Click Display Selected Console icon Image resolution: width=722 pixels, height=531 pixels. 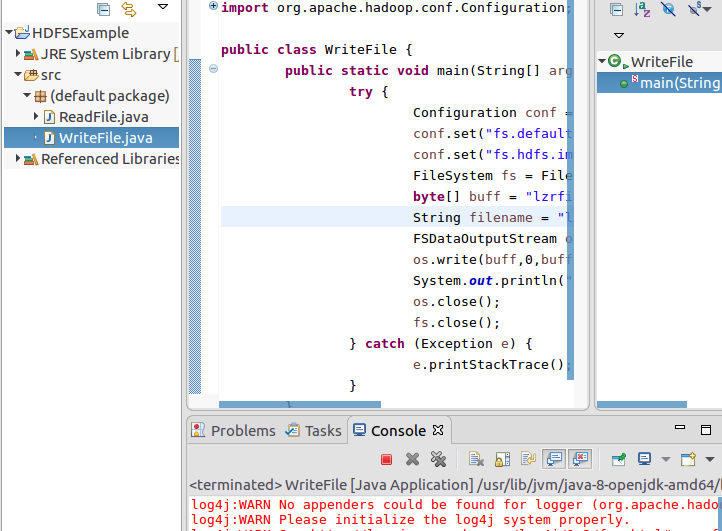pos(645,459)
